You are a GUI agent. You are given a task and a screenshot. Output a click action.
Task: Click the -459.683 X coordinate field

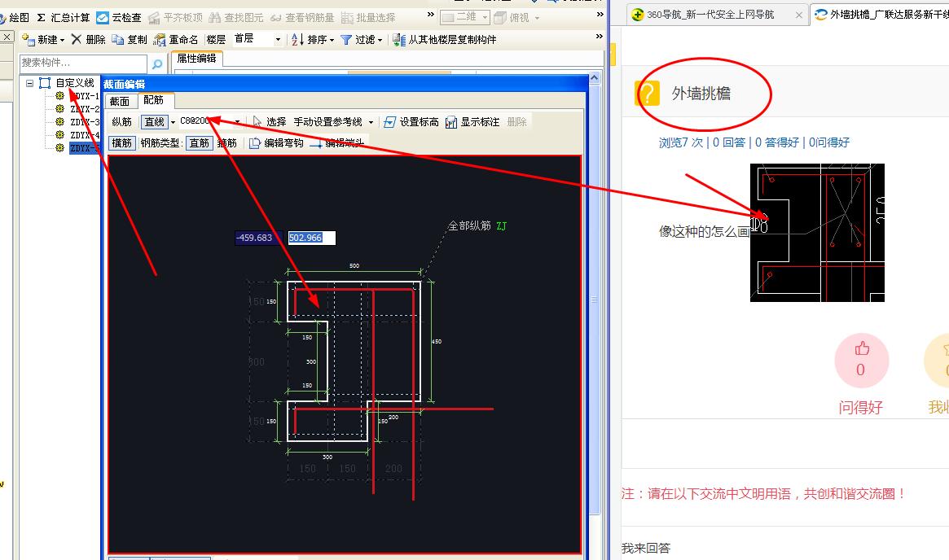click(258, 238)
